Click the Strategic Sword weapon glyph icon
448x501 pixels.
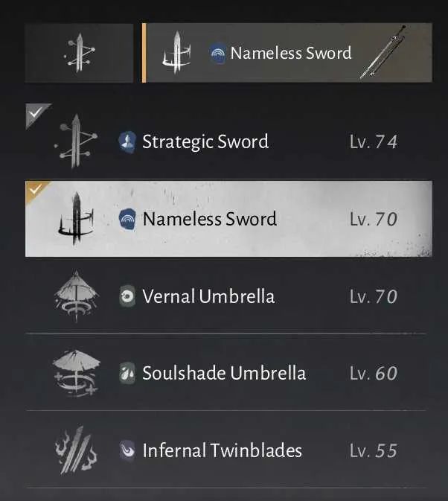click(x=75, y=141)
